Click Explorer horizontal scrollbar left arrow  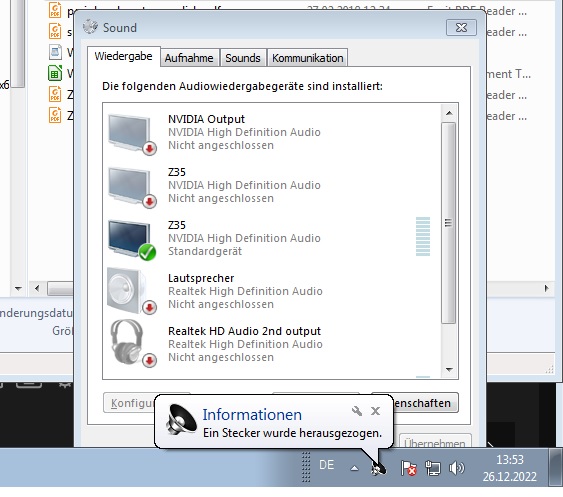point(37,288)
